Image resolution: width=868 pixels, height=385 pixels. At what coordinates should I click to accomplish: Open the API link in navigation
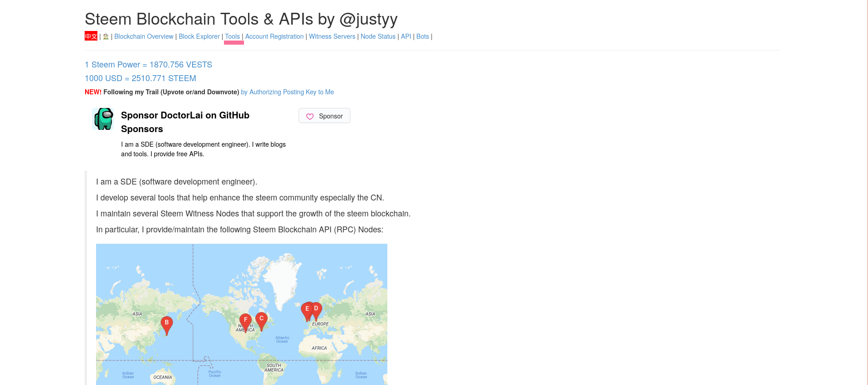pyautogui.click(x=406, y=36)
